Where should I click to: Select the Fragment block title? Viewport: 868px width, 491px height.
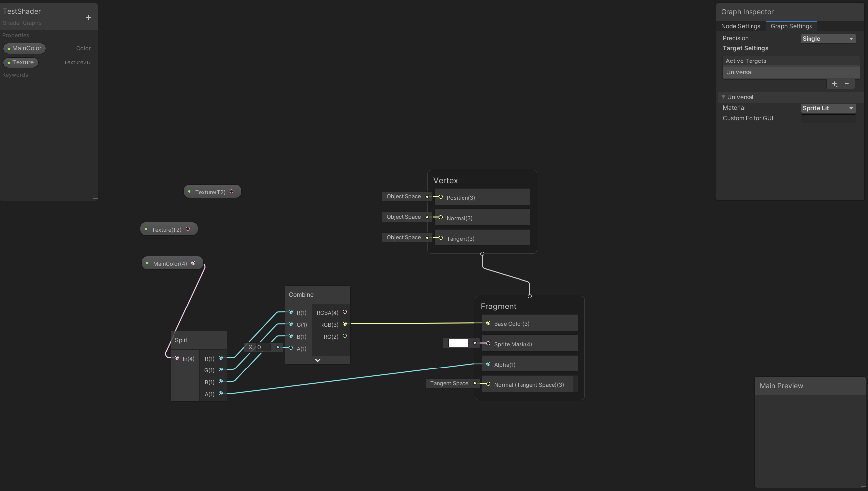coord(498,307)
